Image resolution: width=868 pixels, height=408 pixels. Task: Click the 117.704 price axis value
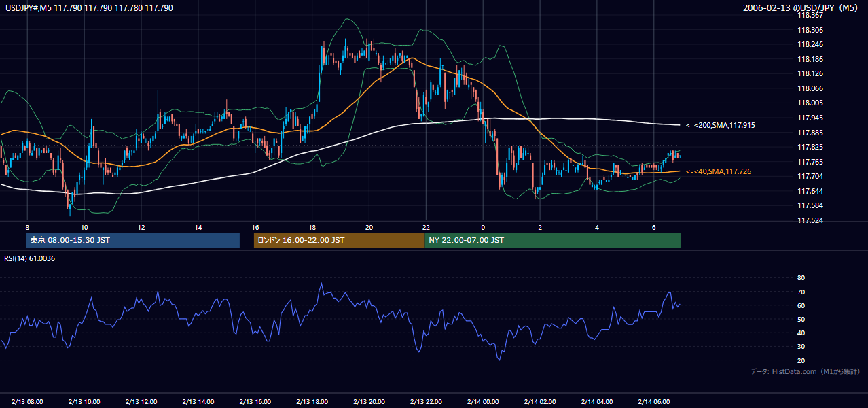tap(810, 176)
